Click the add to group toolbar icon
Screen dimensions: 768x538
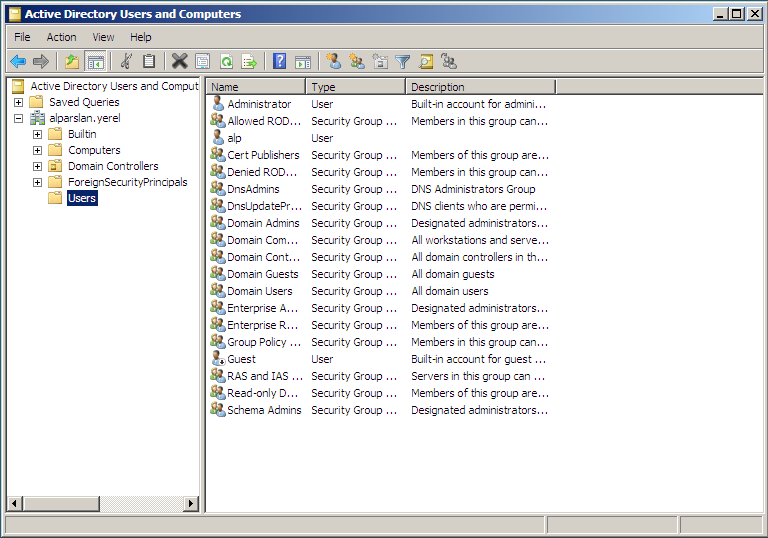point(449,61)
